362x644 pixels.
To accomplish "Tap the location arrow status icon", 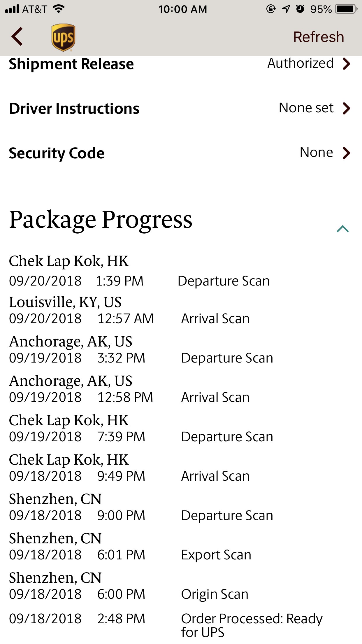I will pos(286,9).
